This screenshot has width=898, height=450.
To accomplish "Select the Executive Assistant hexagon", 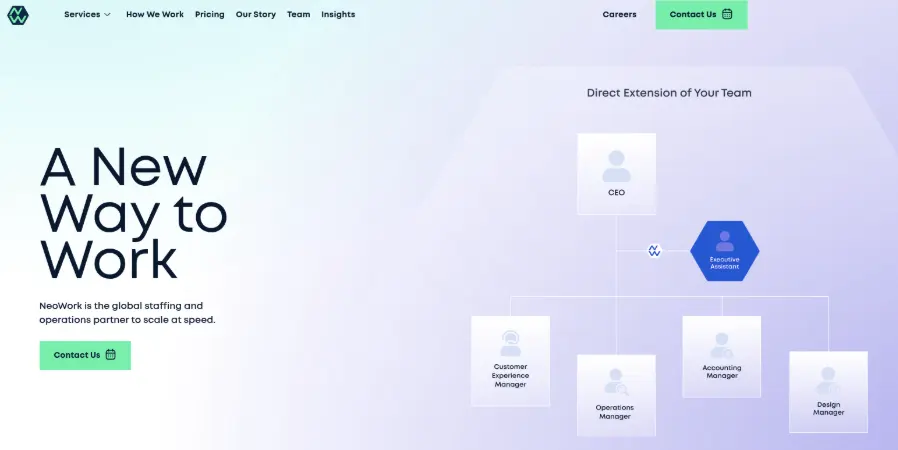I will (724, 251).
